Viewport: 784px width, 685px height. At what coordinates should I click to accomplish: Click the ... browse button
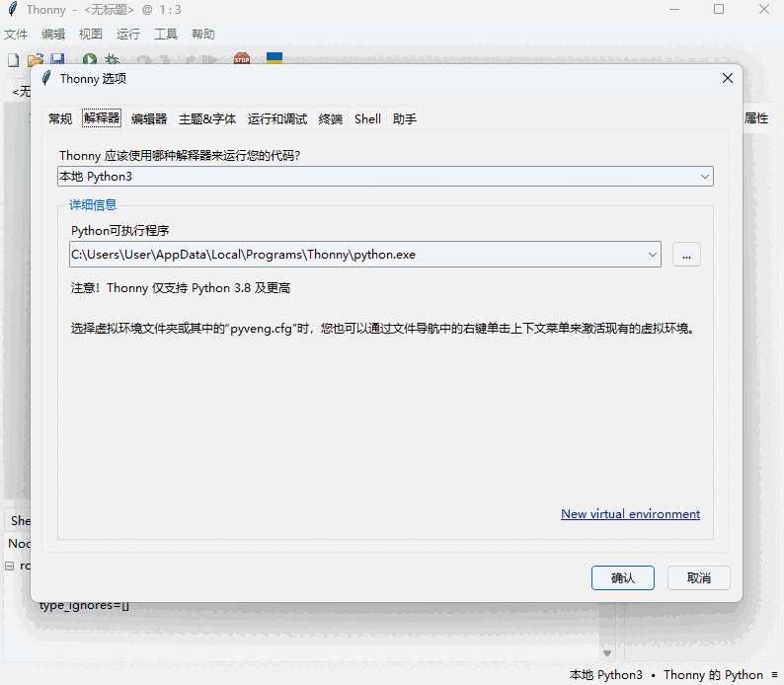coord(686,255)
